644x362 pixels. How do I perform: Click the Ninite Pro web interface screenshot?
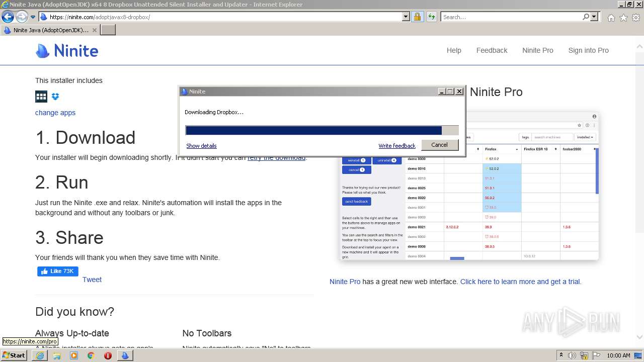(x=469, y=186)
